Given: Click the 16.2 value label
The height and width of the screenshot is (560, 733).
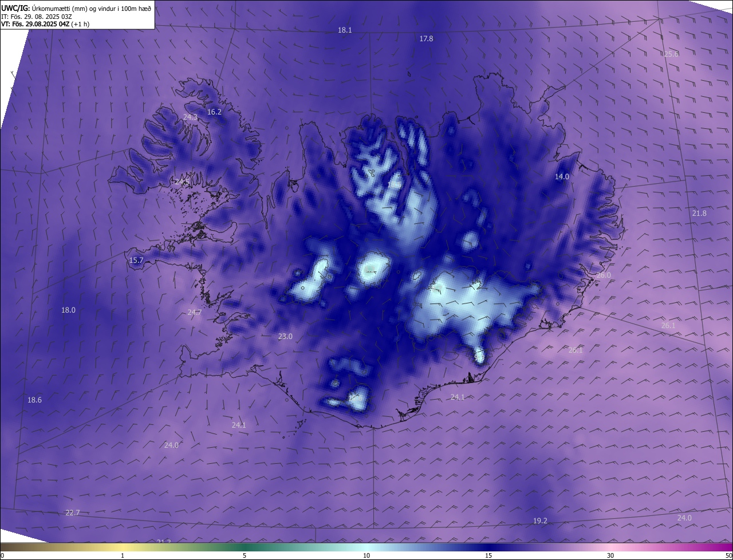Looking at the screenshot, I should point(214,112).
